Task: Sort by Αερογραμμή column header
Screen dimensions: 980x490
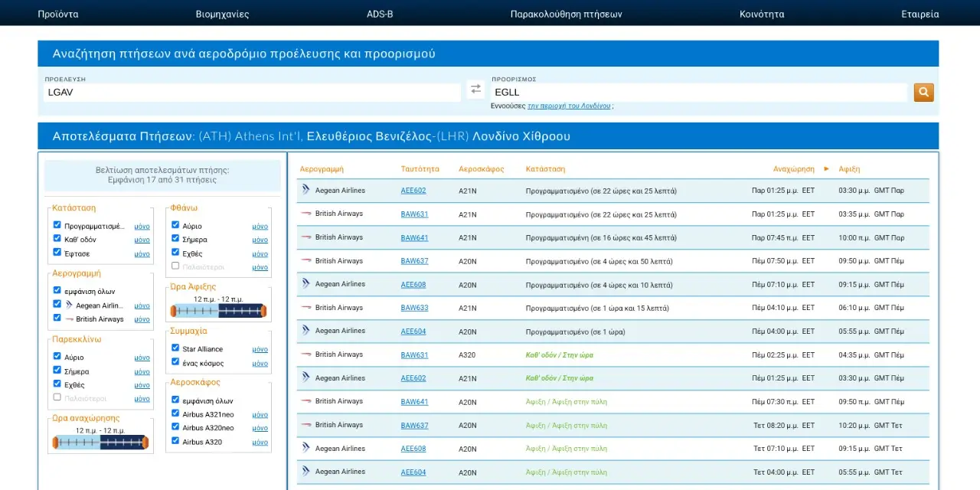Action: (x=322, y=168)
